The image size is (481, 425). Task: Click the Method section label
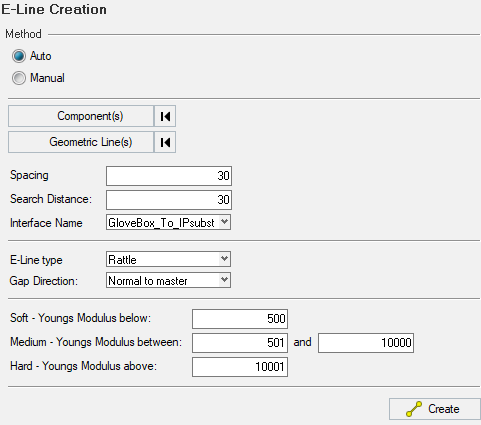(23, 34)
